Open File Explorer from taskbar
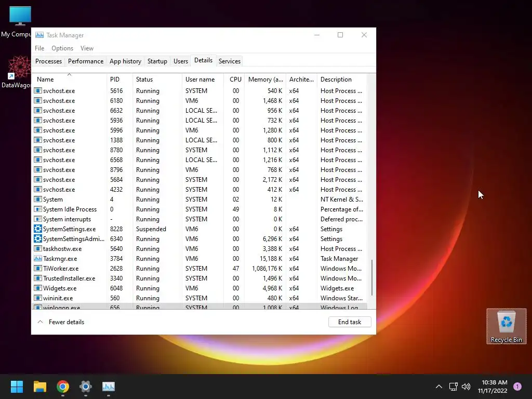This screenshot has width=532, height=399. [x=39, y=387]
